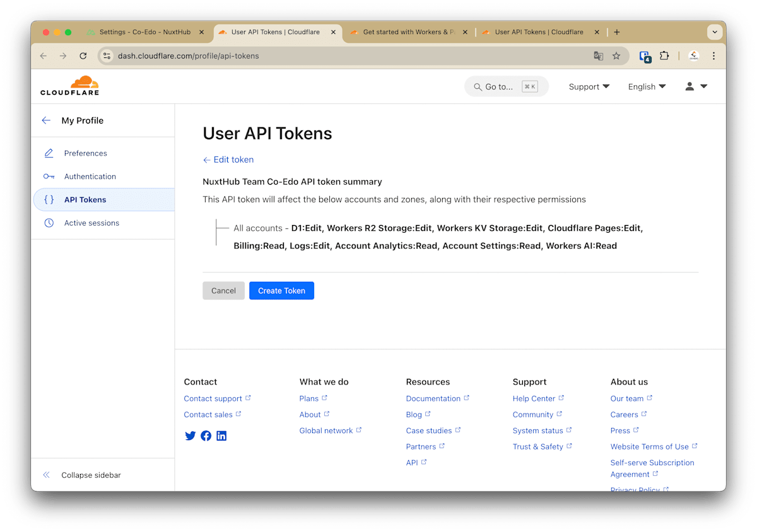757x532 pixels.
Task: Close the Get started with Workers tab
Action: 466,32
